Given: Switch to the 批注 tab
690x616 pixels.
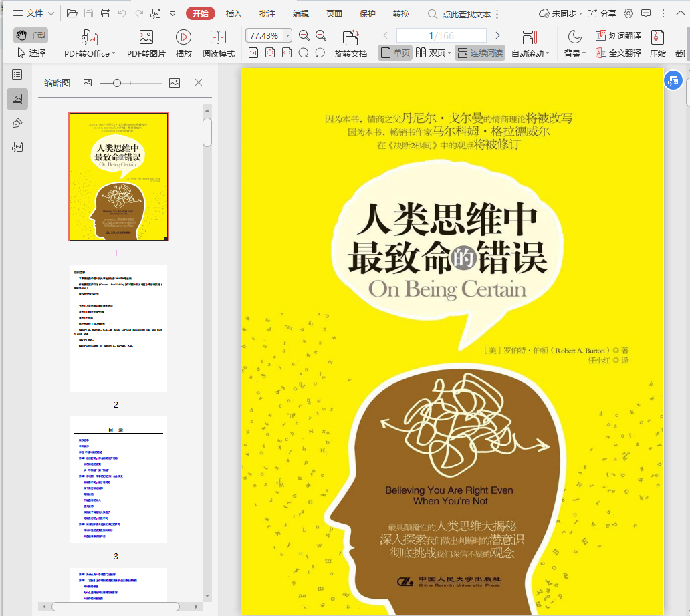Looking at the screenshot, I should pos(267,13).
